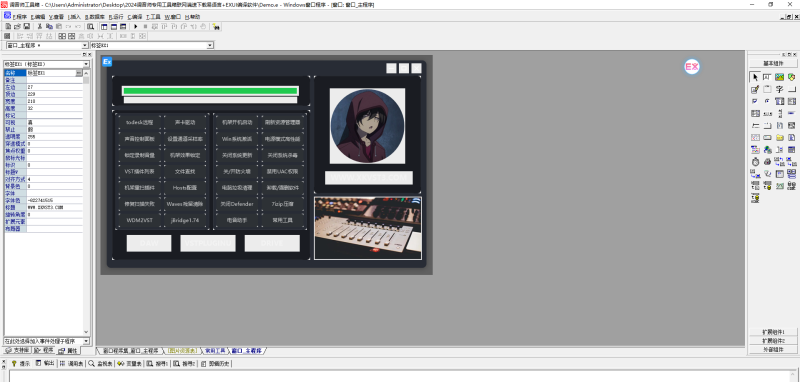This screenshot has height=382, width=800.
Task: Click the app icon beside F.程序 menu
Action: 8,16
